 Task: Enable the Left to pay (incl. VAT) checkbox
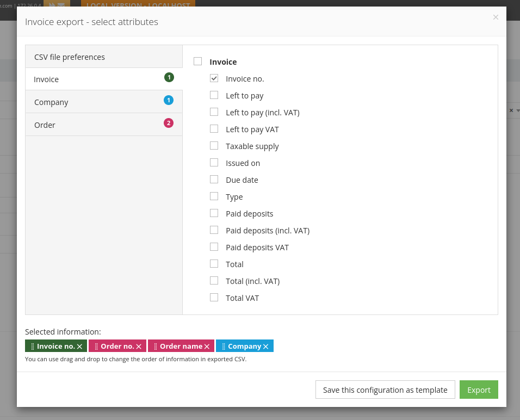(x=214, y=112)
